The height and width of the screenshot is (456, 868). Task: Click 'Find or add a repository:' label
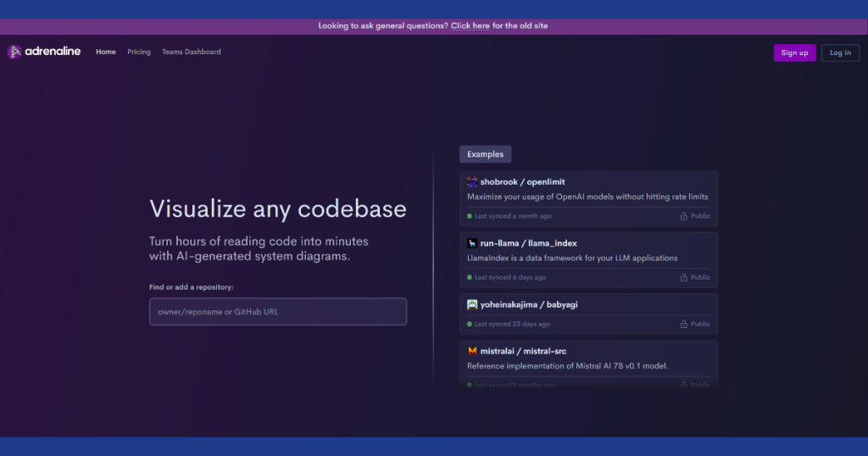tap(191, 287)
